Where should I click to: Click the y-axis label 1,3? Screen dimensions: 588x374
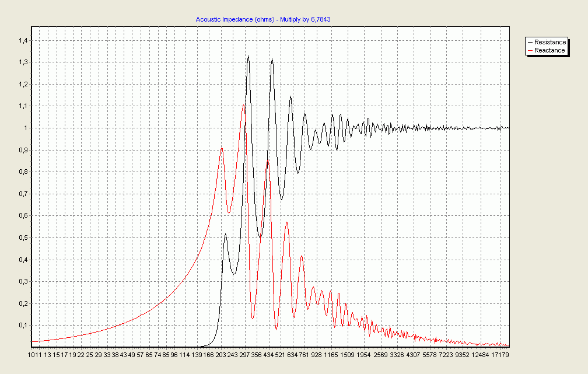[23, 62]
